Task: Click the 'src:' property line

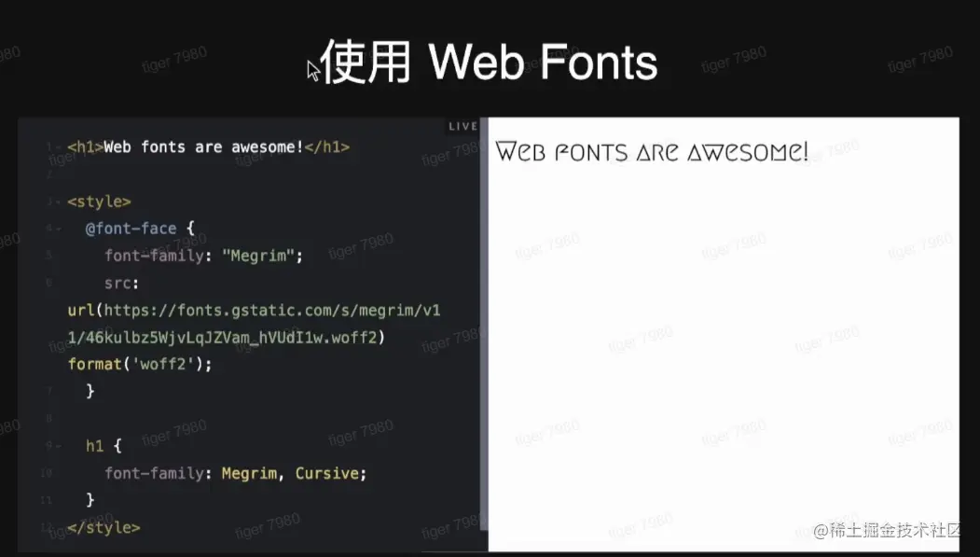Action: click(x=122, y=284)
